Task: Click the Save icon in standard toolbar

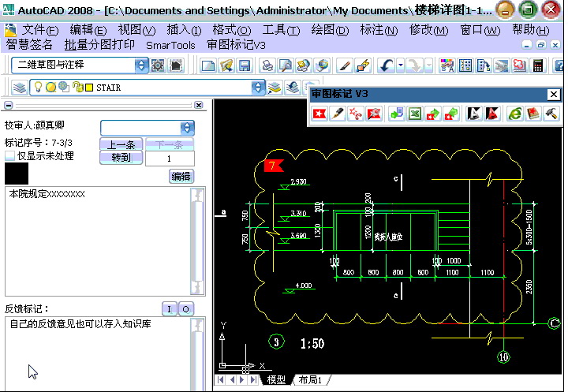Action: tap(245, 65)
